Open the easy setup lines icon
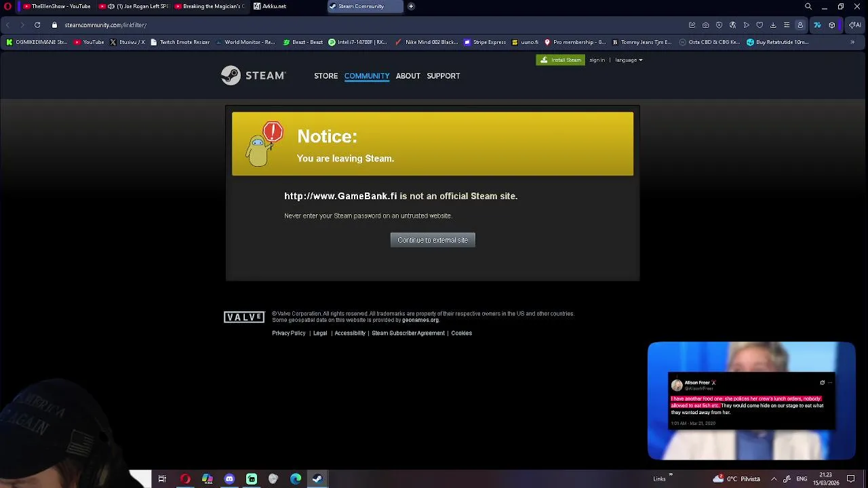Image resolution: width=868 pixels, height=488 pixels. pyautogui.click(x=787, y=25)
